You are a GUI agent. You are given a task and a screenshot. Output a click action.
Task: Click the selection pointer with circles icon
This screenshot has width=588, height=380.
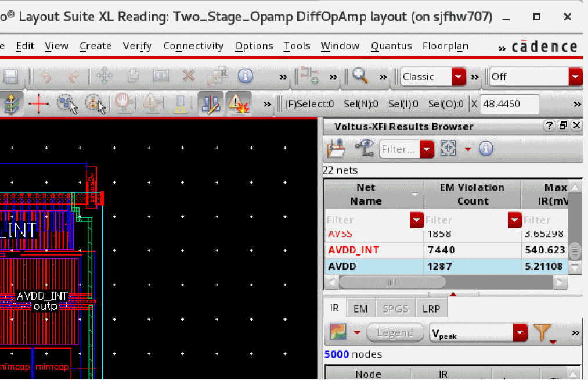(67, 103)
